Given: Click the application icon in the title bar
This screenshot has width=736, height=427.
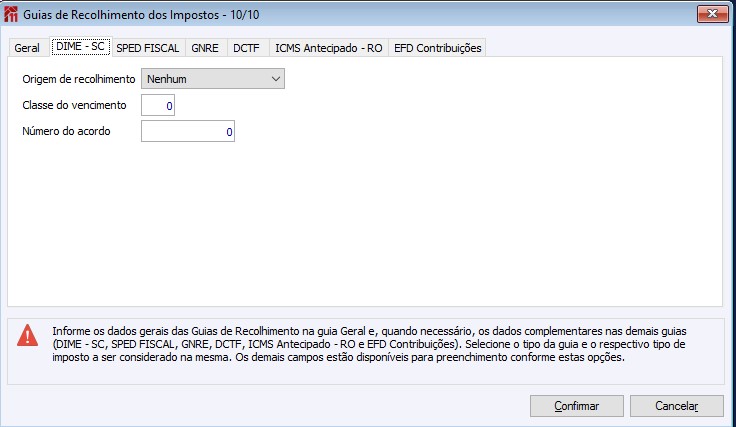Looking at the screenshot, I should tap(12, 12).
